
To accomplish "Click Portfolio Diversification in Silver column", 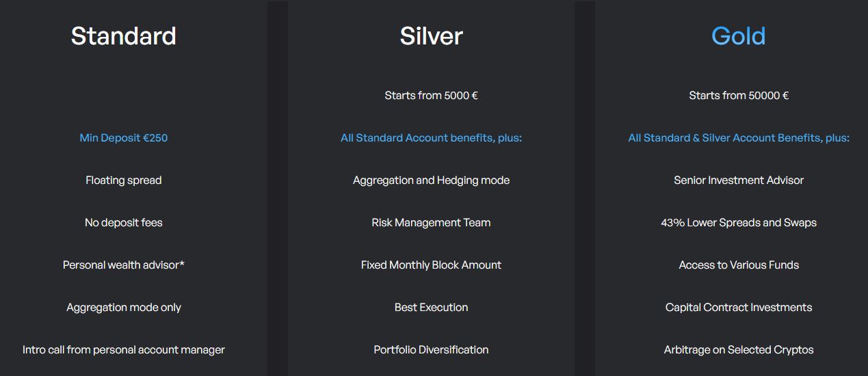I will click(x=431, y=349).
